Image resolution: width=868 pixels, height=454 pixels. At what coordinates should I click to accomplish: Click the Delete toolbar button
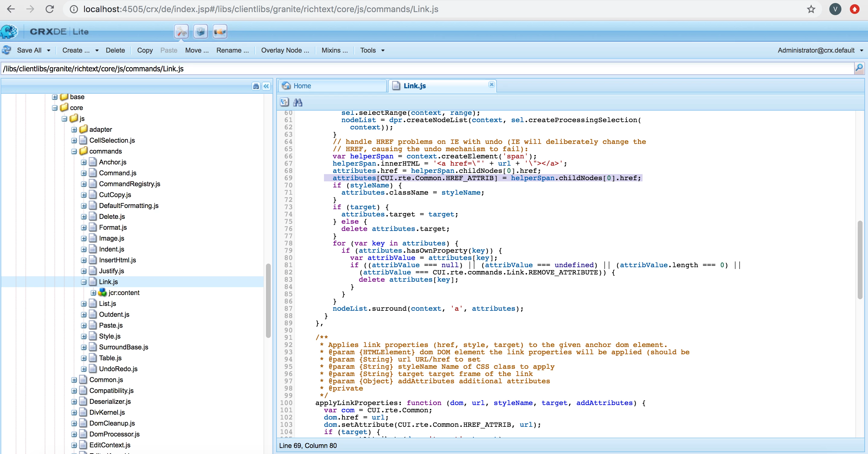115,50
